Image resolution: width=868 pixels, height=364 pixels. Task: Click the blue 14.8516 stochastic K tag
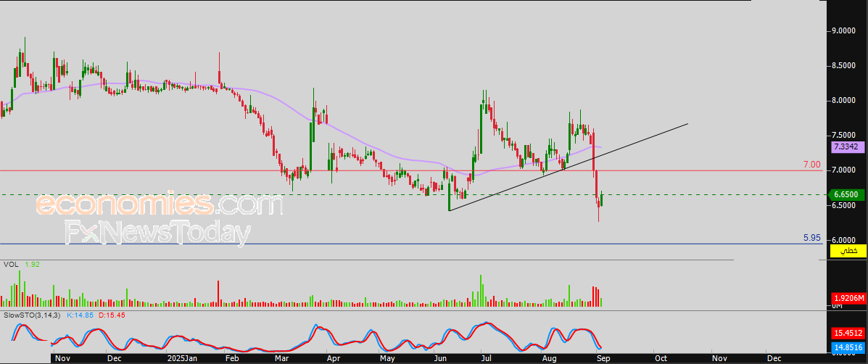(x=847, y=348)
